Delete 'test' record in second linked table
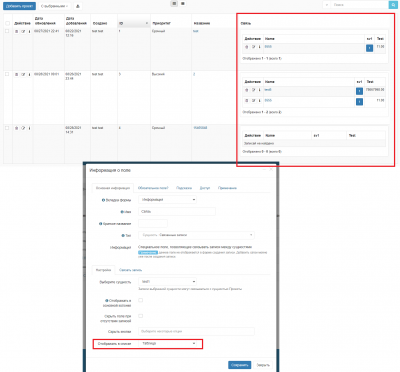Screen dimensions: 400x372 247,90
